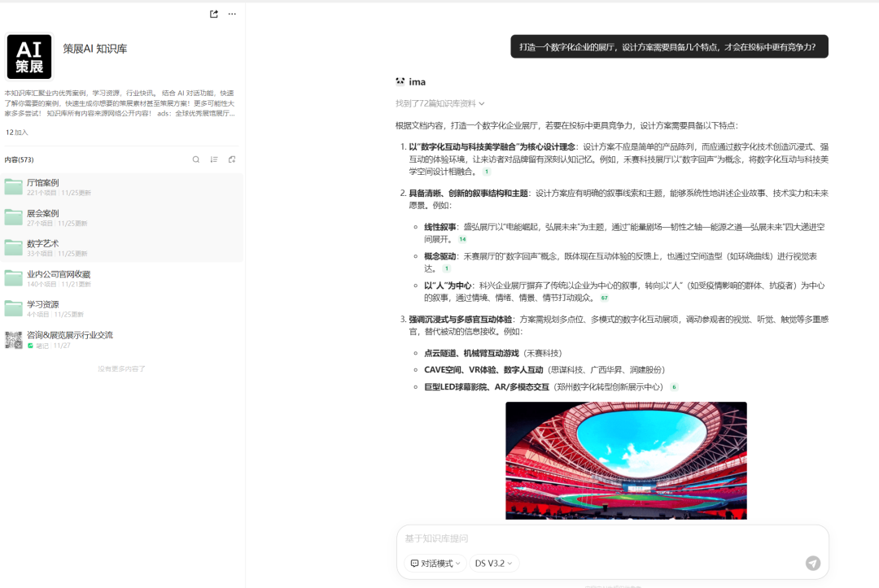Click the AI 策展 knowledge base logo
Viewport: 879px width, 588px height.
click(x=29, y=57)
